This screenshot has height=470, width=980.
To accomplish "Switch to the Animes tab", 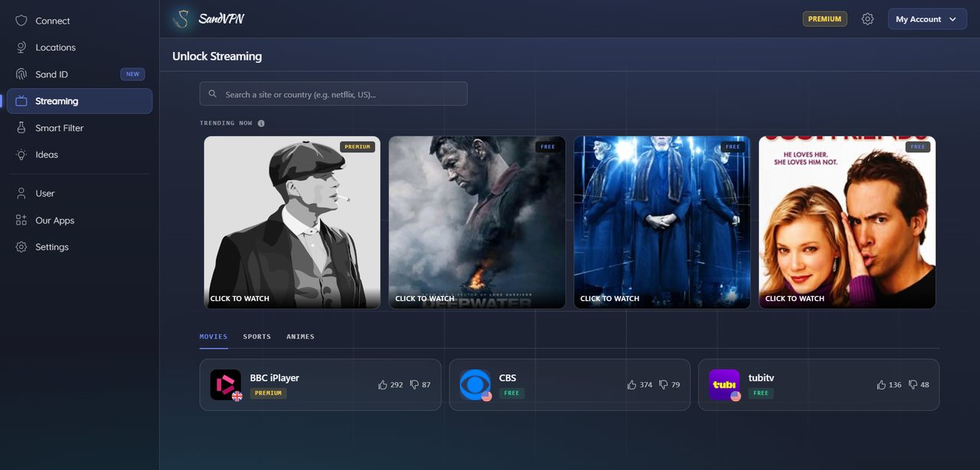I will pyautogui.click(x=300, y=337).
